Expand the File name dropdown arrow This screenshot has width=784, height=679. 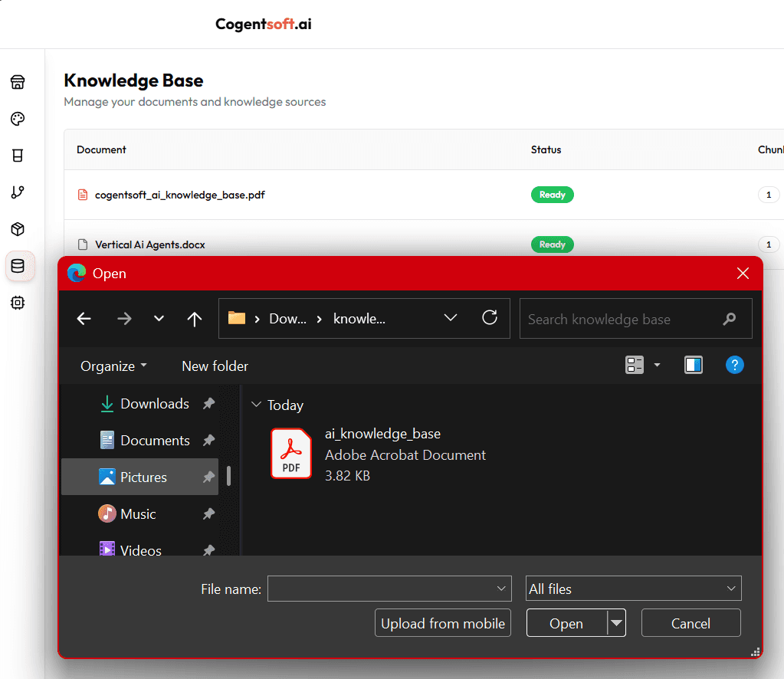tap(501, 589)
